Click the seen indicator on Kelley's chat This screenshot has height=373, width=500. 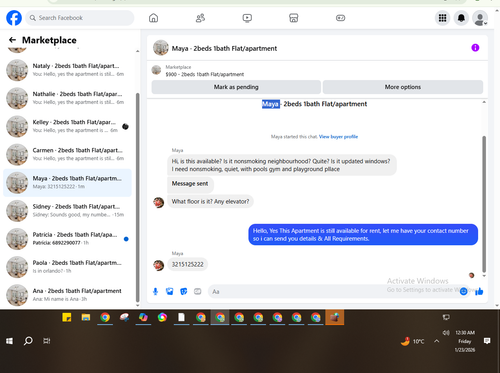pos(125,127)
